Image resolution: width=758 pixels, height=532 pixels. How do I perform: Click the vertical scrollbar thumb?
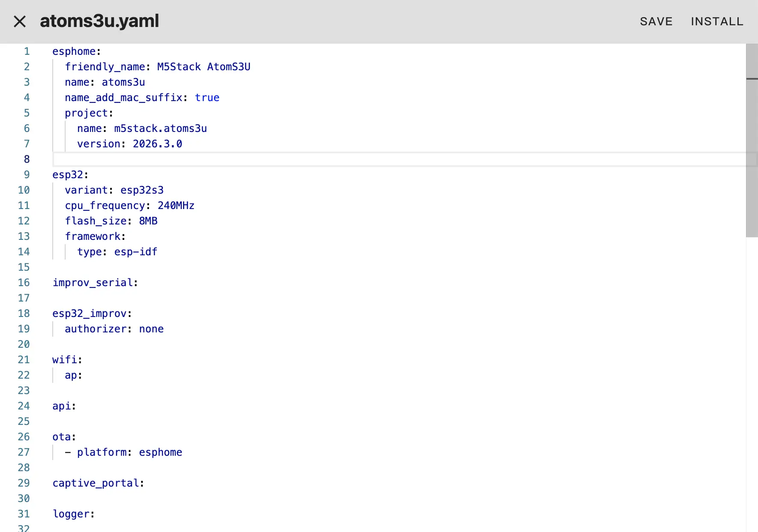tap(752, 141)
